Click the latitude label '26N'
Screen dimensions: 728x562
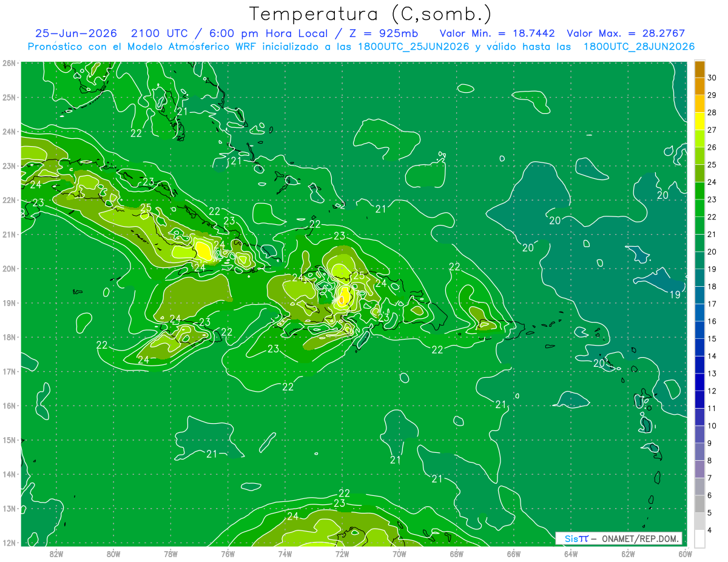pyautogui.click(x=9, y=63)
